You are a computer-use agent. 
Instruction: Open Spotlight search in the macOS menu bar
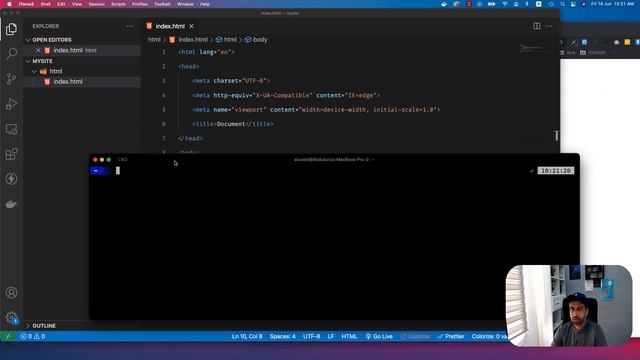[x=562, y=4]
